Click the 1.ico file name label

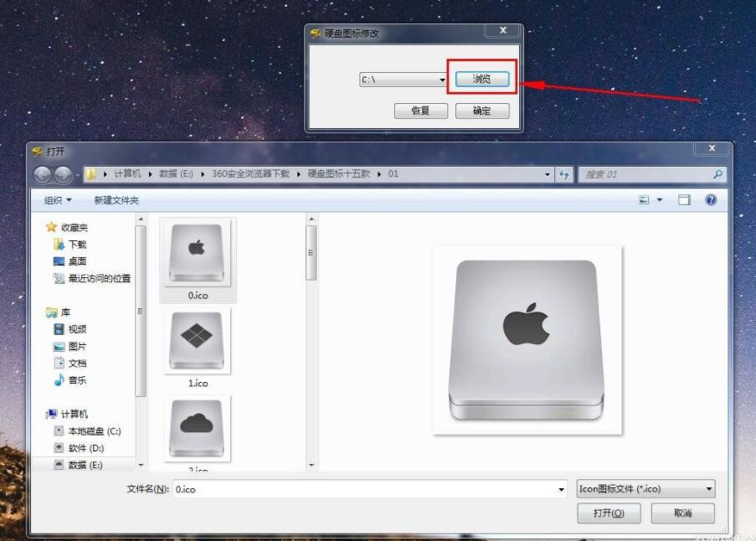coord(198,384)
